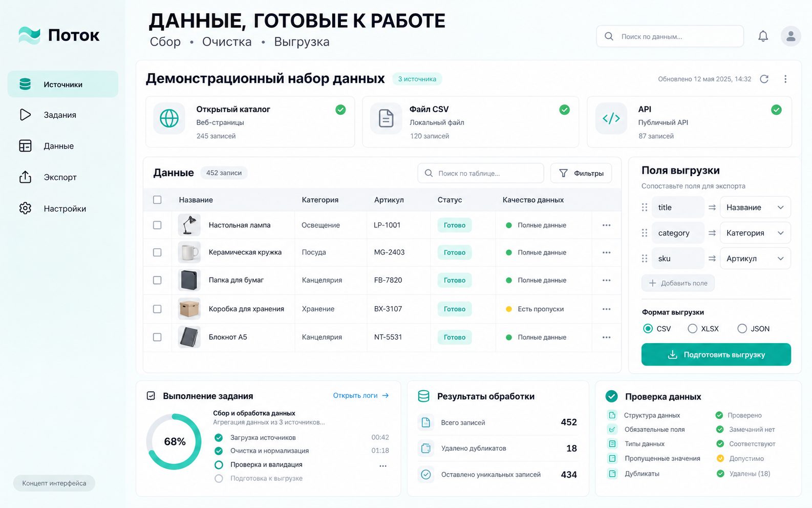Open the Фильтры filter button

pyautogui.click(x=581, y=173)
